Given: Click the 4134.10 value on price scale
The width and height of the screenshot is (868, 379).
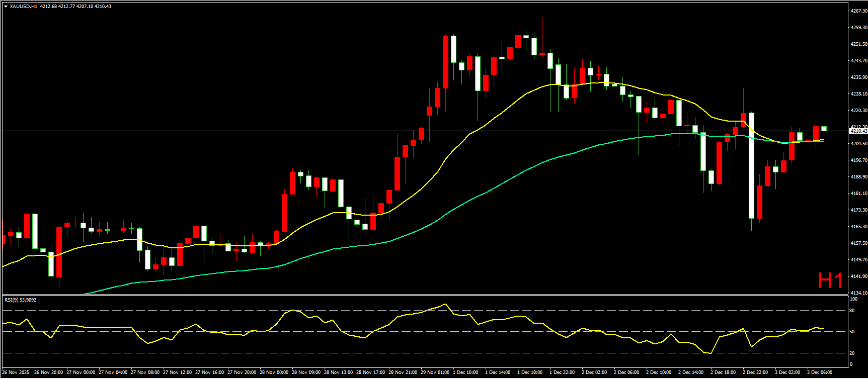Looking at the screenshot, I should 858,293.
